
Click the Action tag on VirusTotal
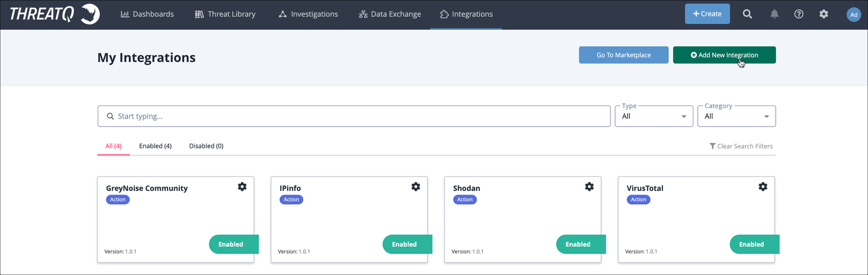pos(639,199)
